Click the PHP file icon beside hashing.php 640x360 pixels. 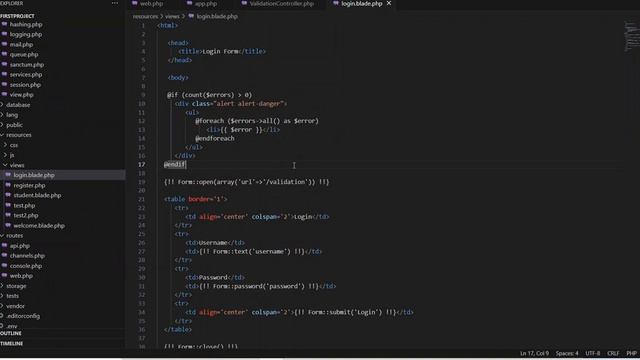point(4,24)
